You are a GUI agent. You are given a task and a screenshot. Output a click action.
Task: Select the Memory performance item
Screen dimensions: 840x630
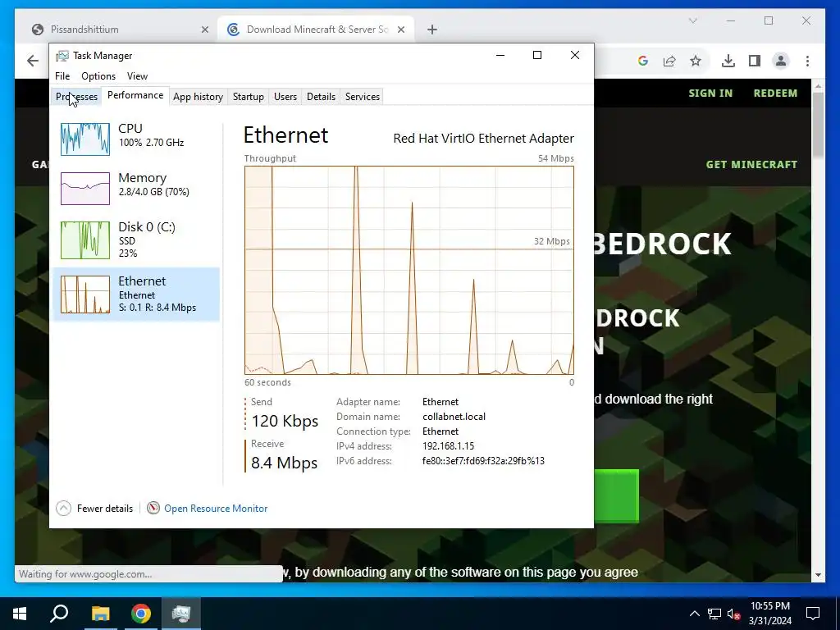[x=137, y=188]
